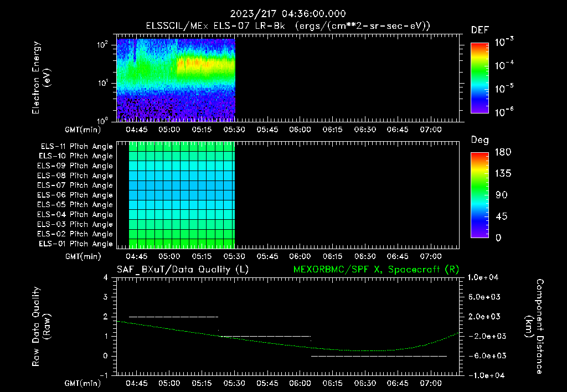Click the 6.0e+03 tick on distance axis
The width and height of the screenshot is (567, 392).
coord(484,297)
